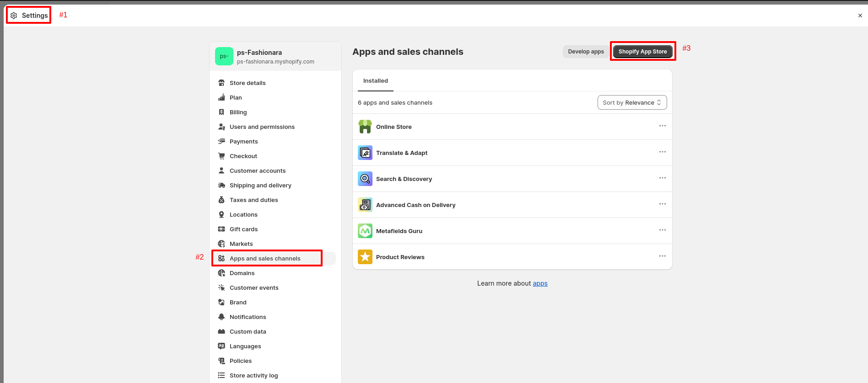Click the Customer accounts person icon

(x=221, y=170)
